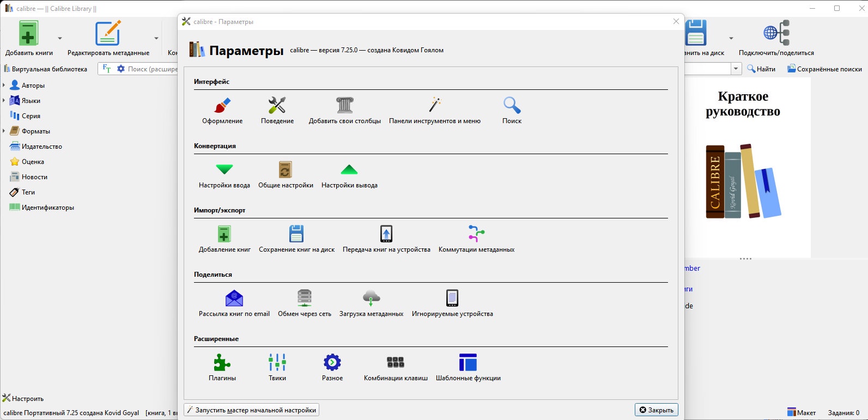Open the Плагины plugins settings
The height and width of the screenshot is (420, 868).
point(222,368)
